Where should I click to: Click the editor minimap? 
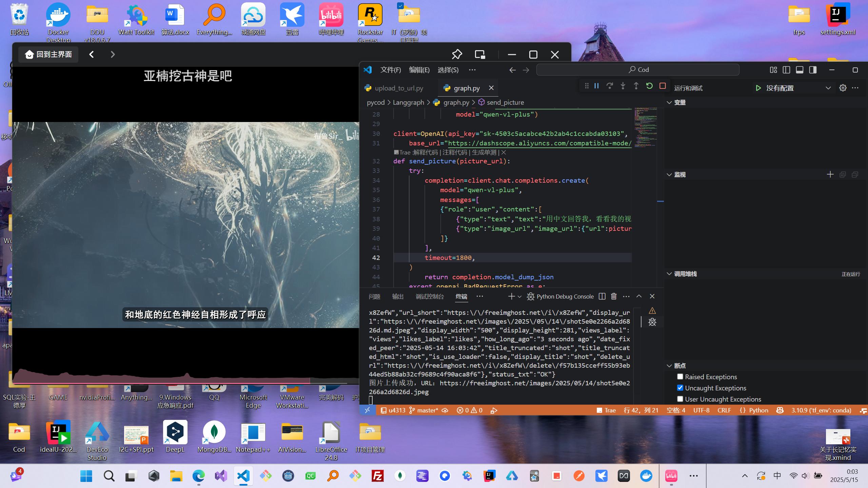point(646,128)
